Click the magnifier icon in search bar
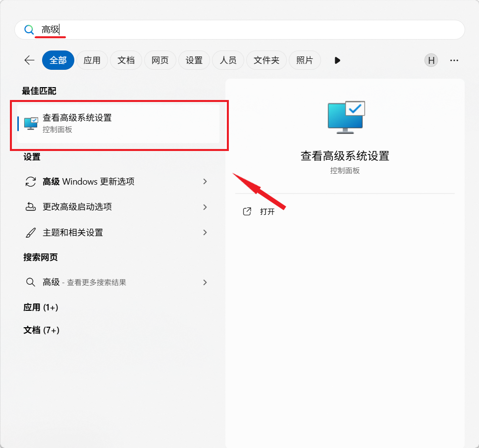 (x=29, y=30)
